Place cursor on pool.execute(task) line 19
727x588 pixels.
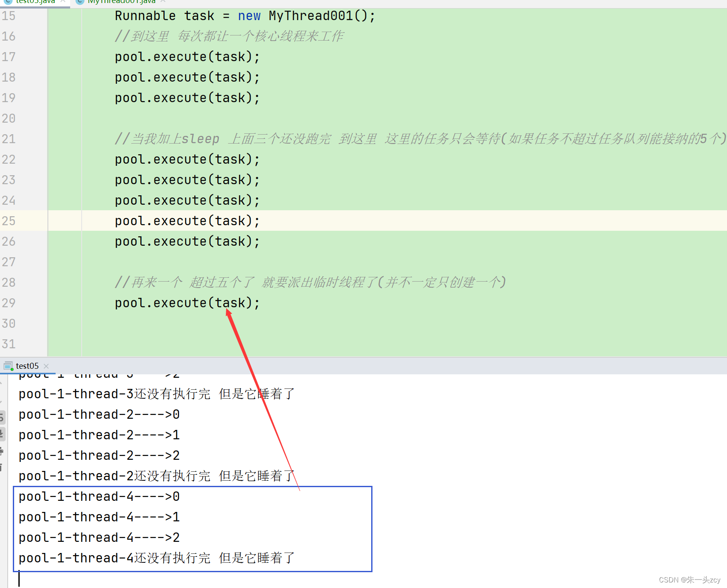[x=187, y=98]
